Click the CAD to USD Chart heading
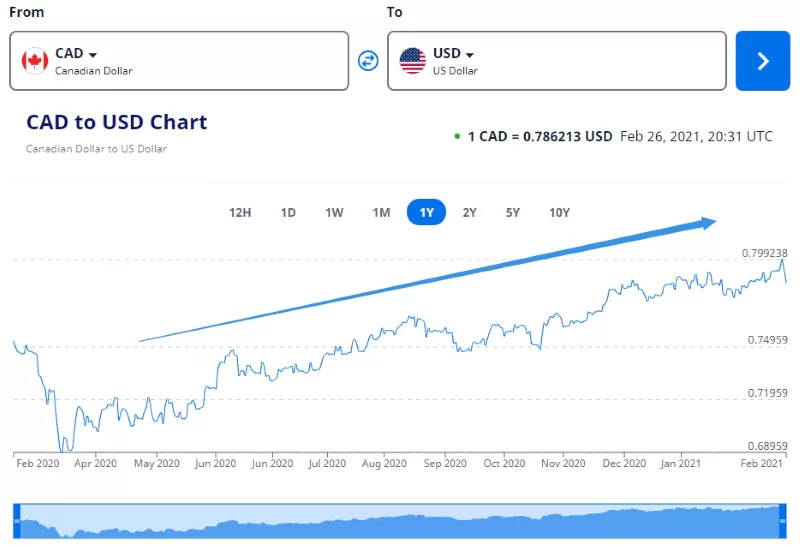Screen dimensions: 800x546 (117, 122)
